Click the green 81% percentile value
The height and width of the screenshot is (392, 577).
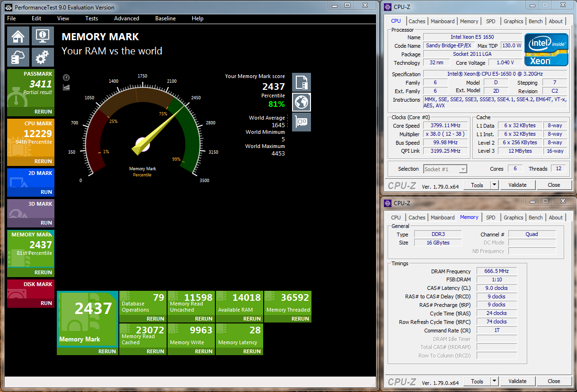(276, 104)
